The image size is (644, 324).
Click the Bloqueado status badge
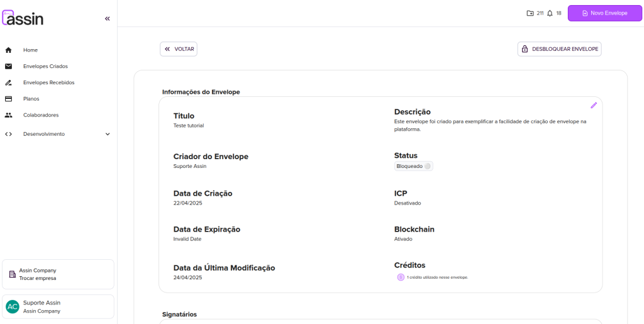[413, 166]
